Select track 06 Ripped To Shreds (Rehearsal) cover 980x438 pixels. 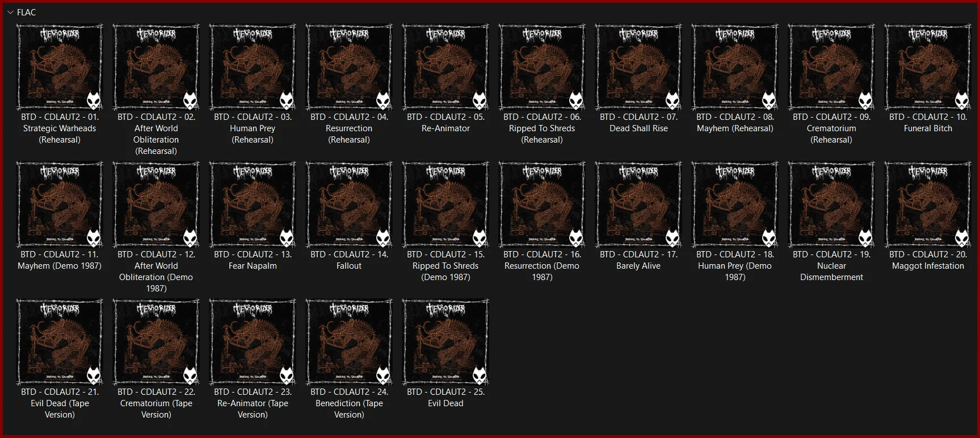coord(542,67)
